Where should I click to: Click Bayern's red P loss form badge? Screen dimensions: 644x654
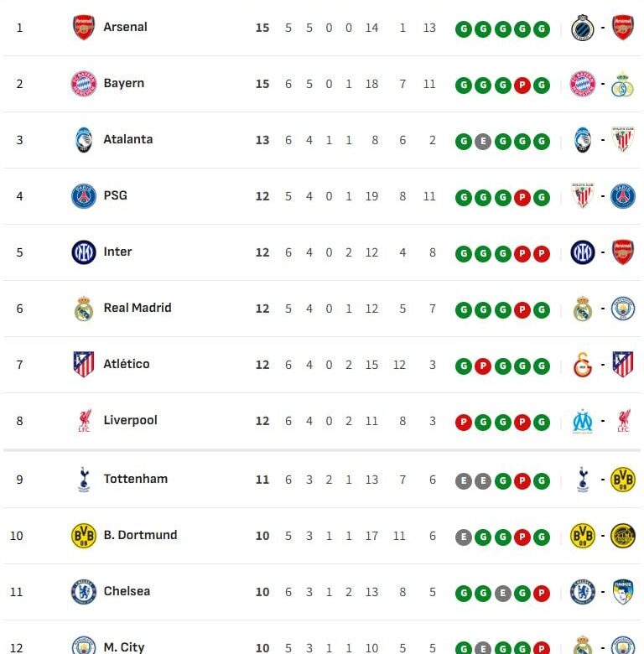pyautogui.click(x=522, y=85)
